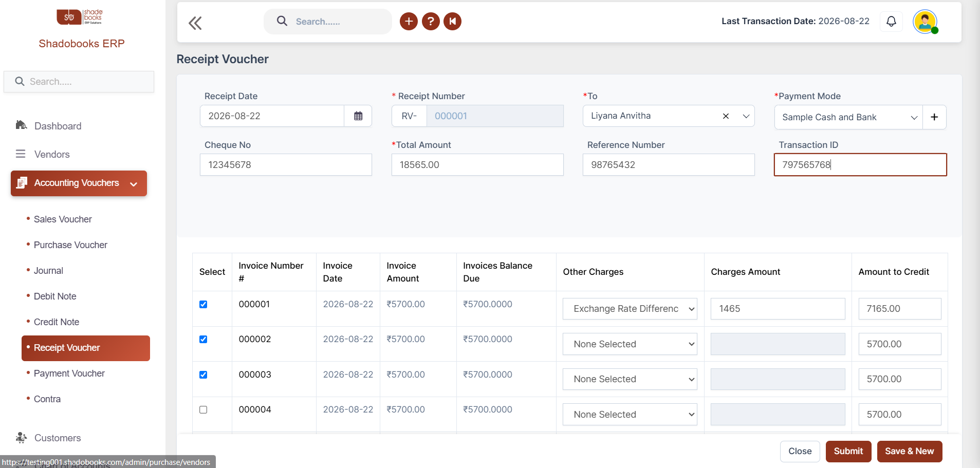
Task: Click the Close button
Action: tap(800, 451)
